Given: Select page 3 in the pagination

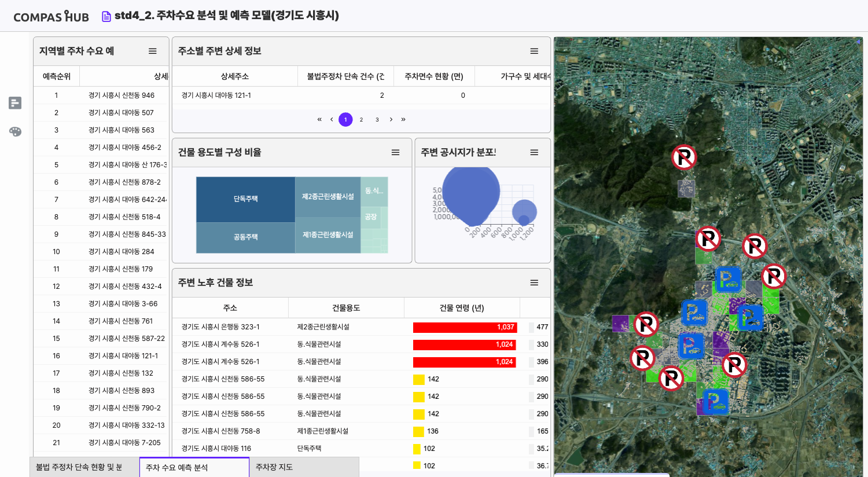Looking at the screenshot, I should click(377, 119).
